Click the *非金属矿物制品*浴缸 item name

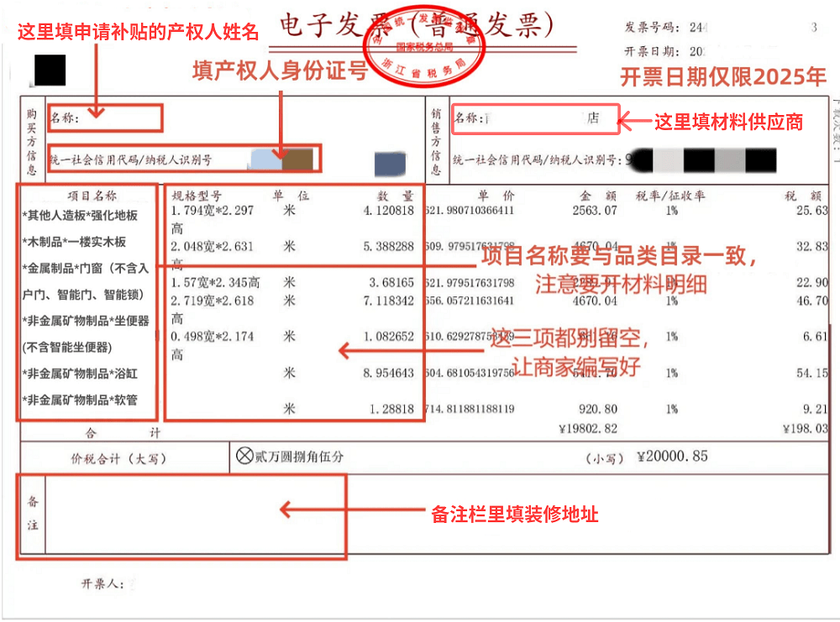pyautogui.click(x=80, y=374)
